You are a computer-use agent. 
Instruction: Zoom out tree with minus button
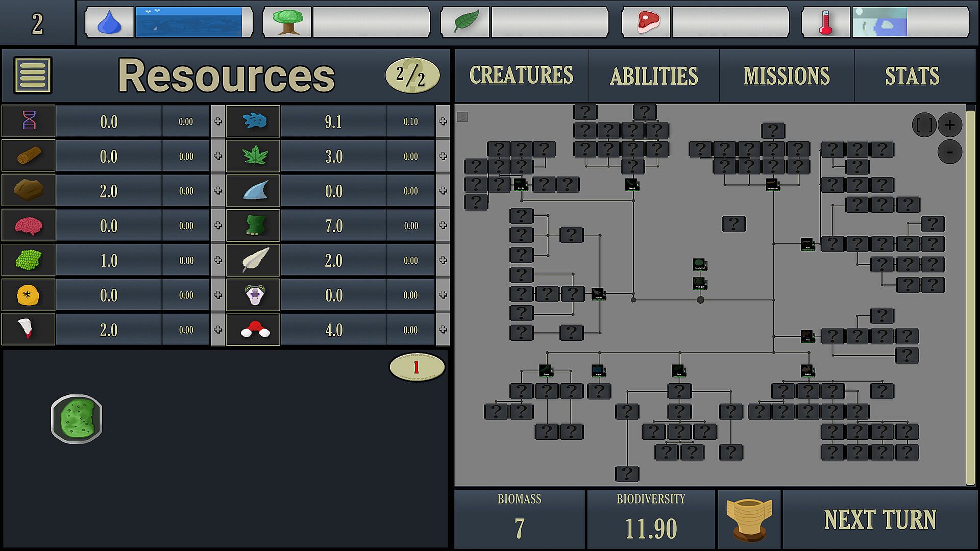pyautogui.click(x=950, y=152)
